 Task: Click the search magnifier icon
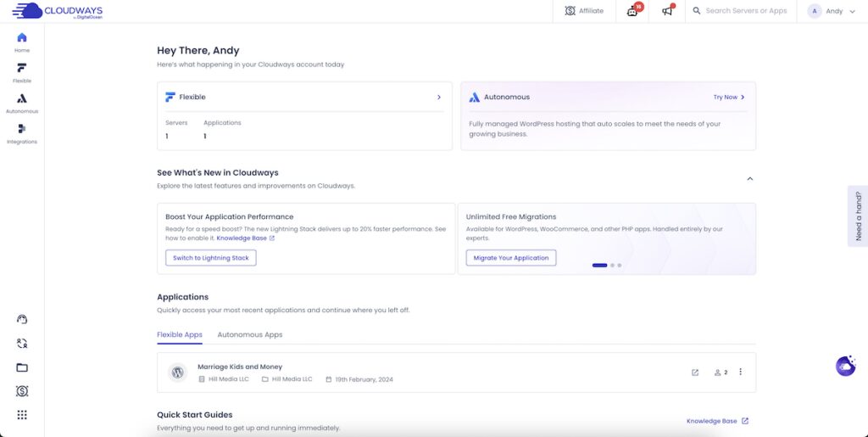[x=697, y=11]
